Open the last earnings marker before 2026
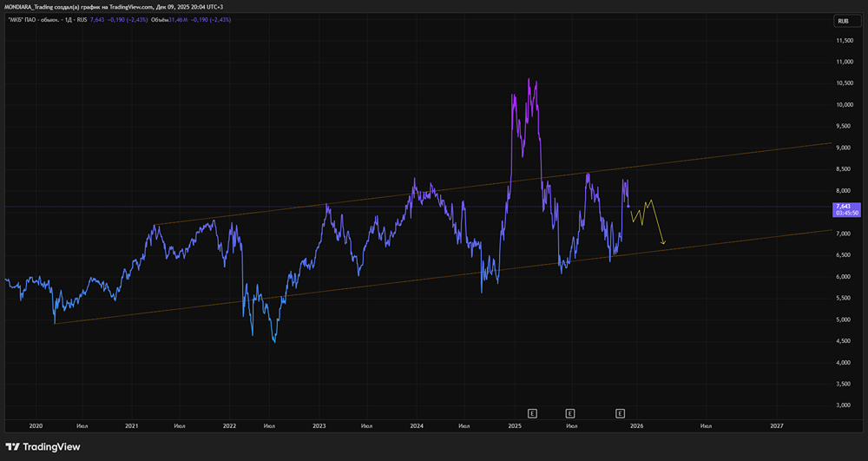Image resolution: width=868 pixels, height=461 pixels. tap(620, 413)
